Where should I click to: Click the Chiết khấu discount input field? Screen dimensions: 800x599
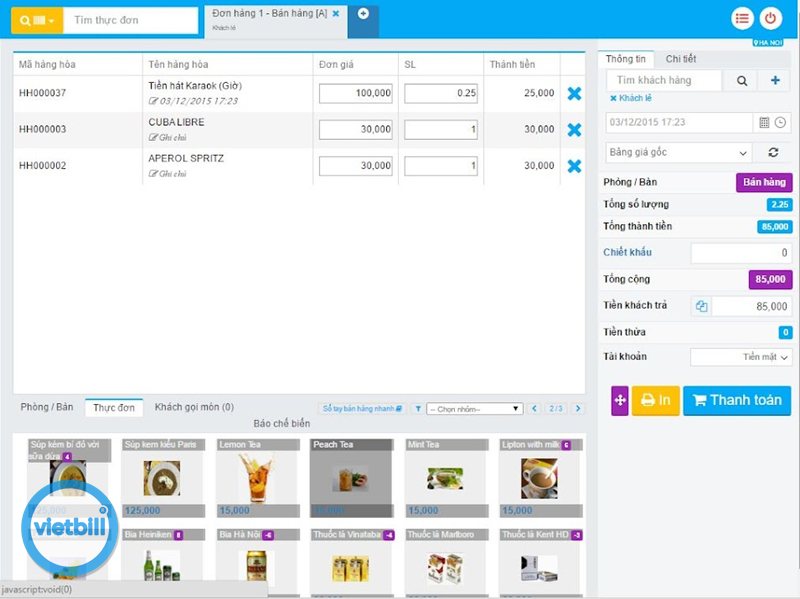coord(741,253)
